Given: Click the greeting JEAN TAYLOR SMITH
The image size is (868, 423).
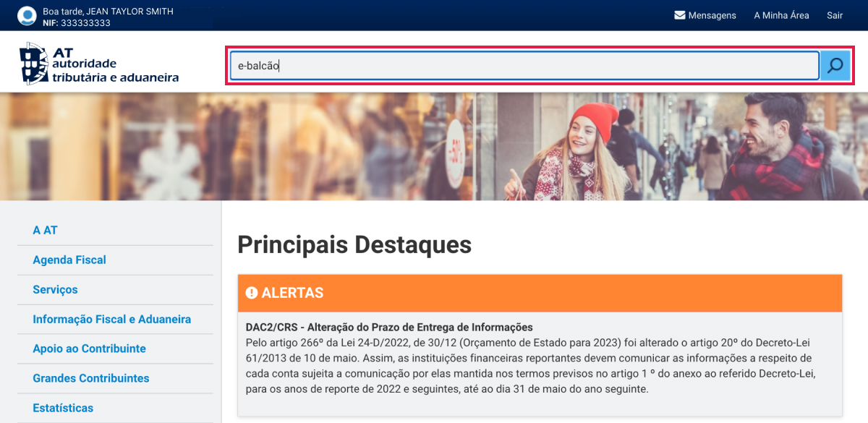Looking at the screenshot, I should tap(108, 12).
